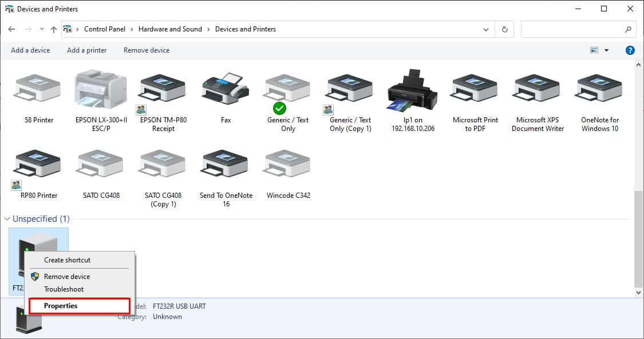Click the refresh button in address bar

click(505, 29)
